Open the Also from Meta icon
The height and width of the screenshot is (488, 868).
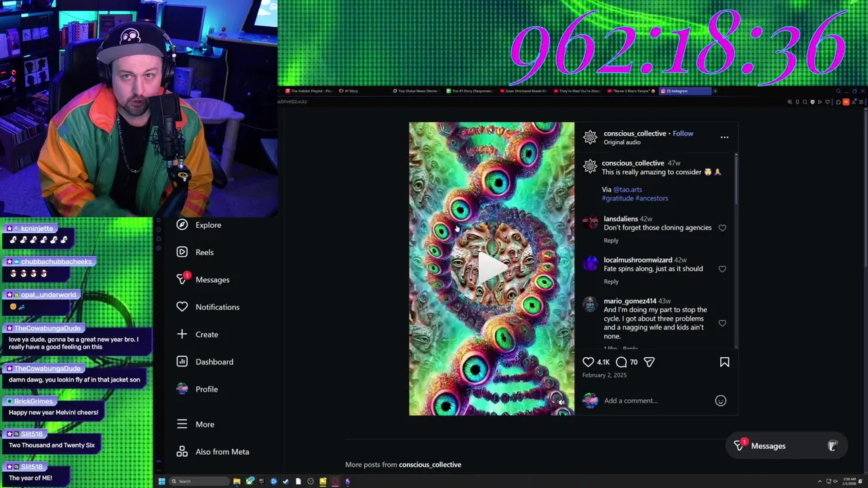point(182,451)
